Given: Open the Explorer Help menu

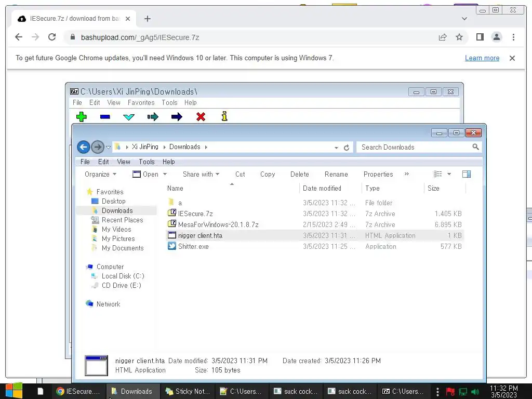Looking at the screenshot, I should click(169, 162).
